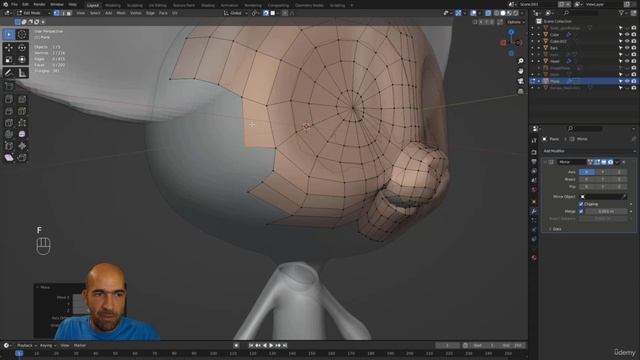The width and height of the screenshot is (640, 360).
Task: Select the Spin tool
Action: [9, 134]
